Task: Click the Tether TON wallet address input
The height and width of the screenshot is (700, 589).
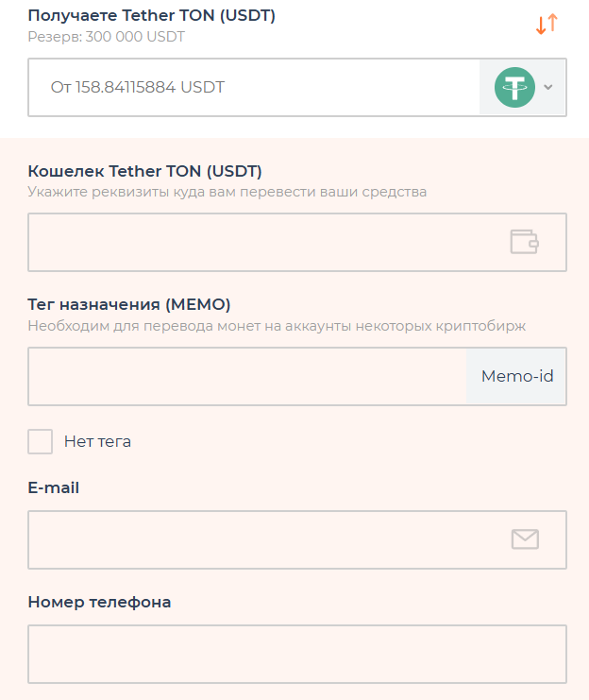Action: click(264, 242)
